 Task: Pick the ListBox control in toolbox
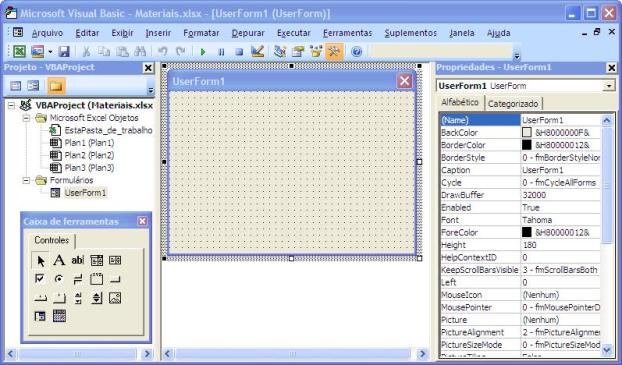click(115, 260)
